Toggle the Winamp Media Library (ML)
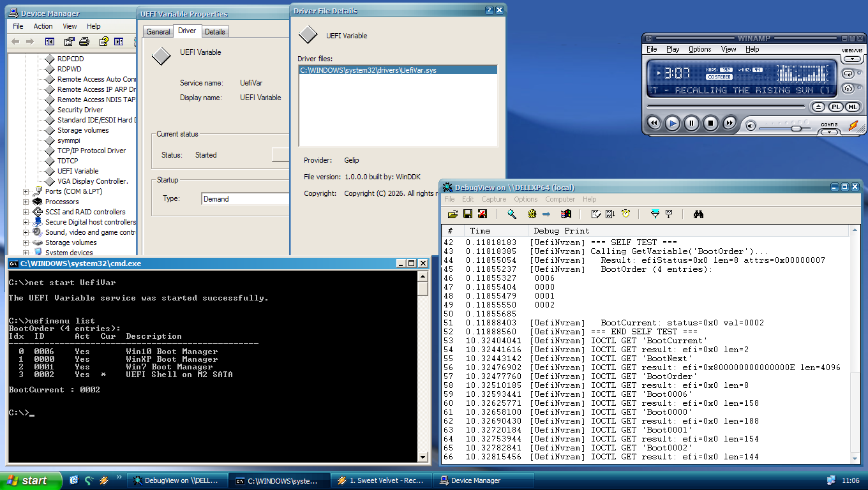The width and height of the screenshot is (868, 490). (851, 107)
